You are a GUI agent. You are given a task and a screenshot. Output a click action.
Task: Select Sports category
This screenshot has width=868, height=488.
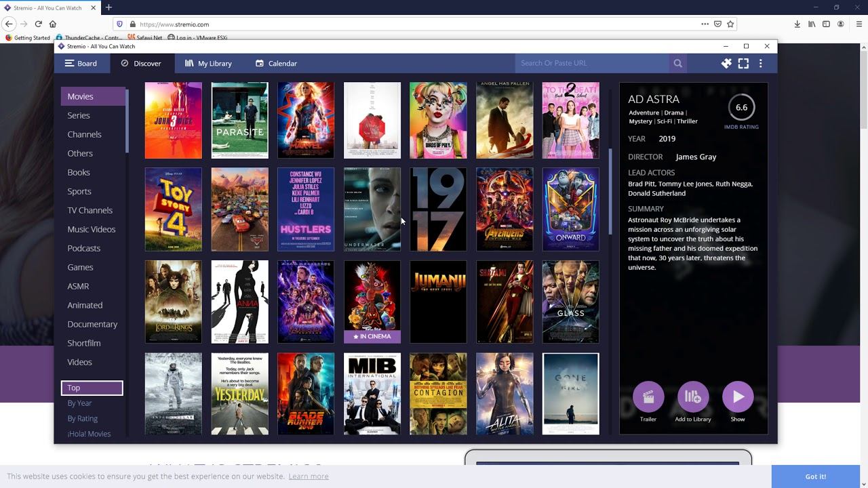point(93,191)
